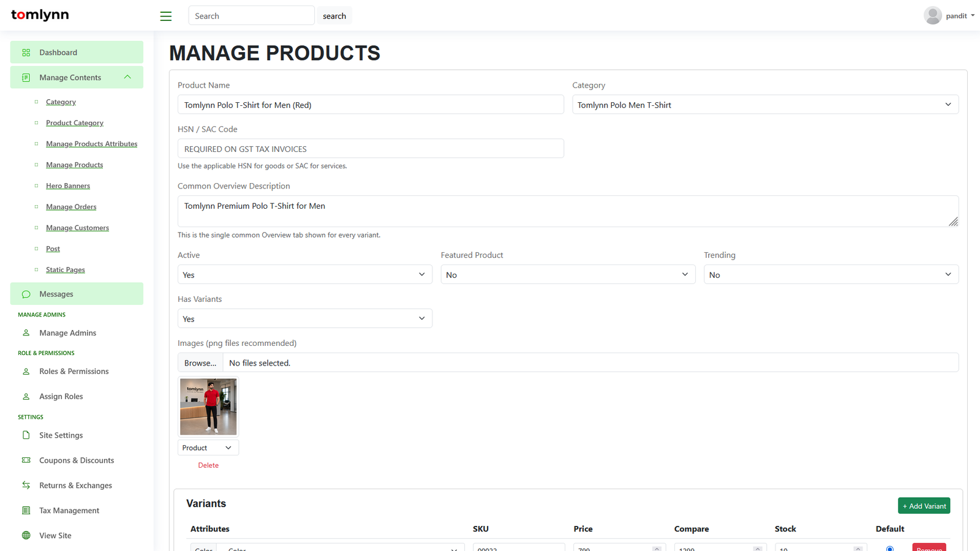Viewport: 980px width, 551px height.
Task: Click the Compare column header
Action: [692, 529]
